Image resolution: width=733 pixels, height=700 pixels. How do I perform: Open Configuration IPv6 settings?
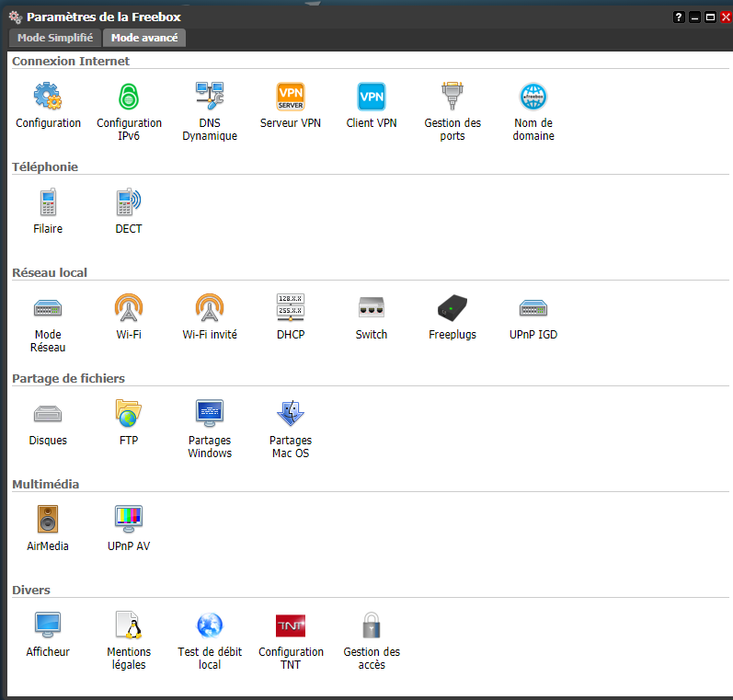129,97
